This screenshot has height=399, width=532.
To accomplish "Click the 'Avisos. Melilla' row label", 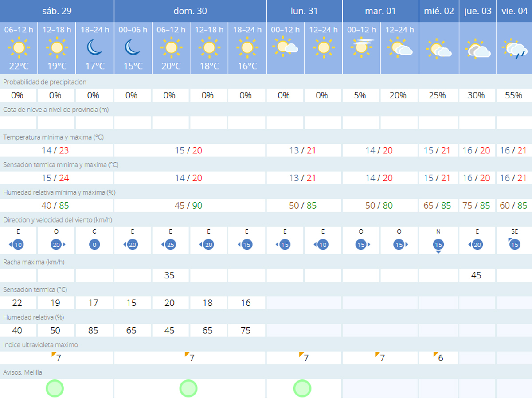I will [x=23, y=372].
